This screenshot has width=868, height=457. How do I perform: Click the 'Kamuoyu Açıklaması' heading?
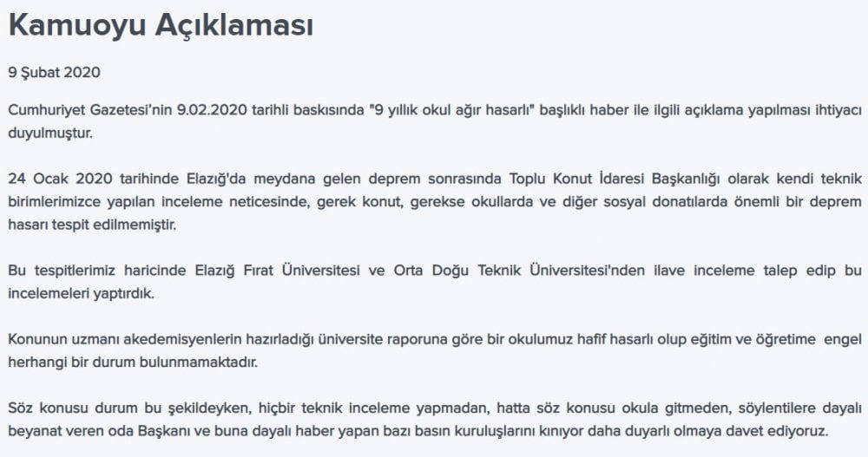click(x=161, y=25)
